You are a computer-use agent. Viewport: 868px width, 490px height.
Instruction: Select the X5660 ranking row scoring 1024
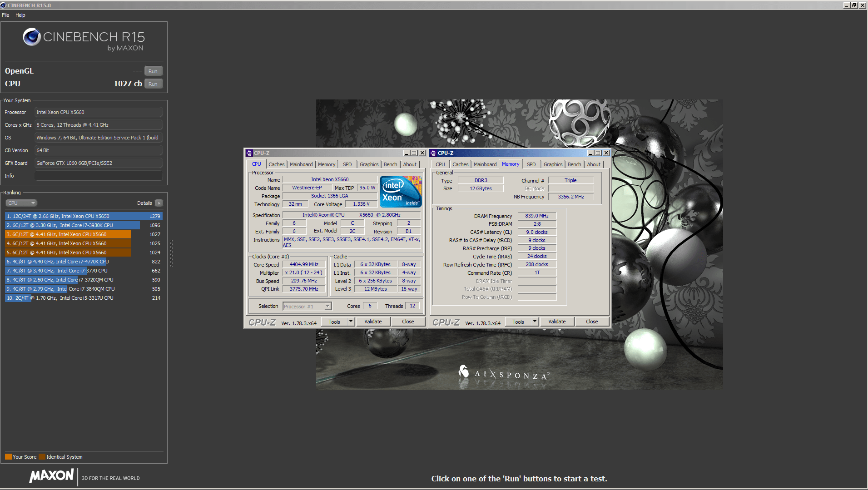[x=84, y=252]
